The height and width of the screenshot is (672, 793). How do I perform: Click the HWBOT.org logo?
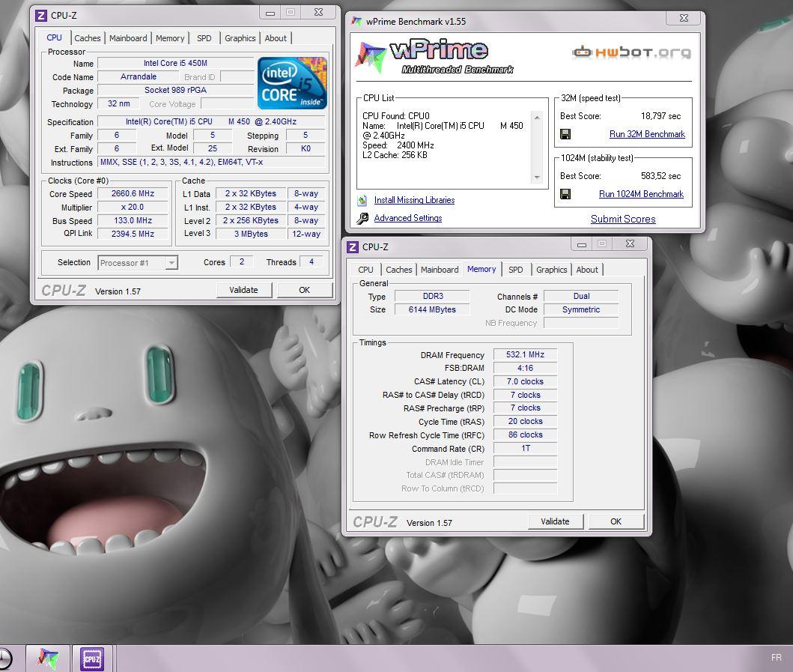pyautogui.click(x=632, y=52)
